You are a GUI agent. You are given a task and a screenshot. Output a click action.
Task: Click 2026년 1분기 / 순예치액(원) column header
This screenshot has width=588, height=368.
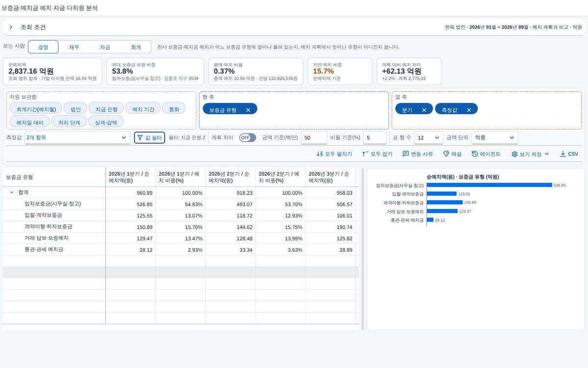(130, 177)
